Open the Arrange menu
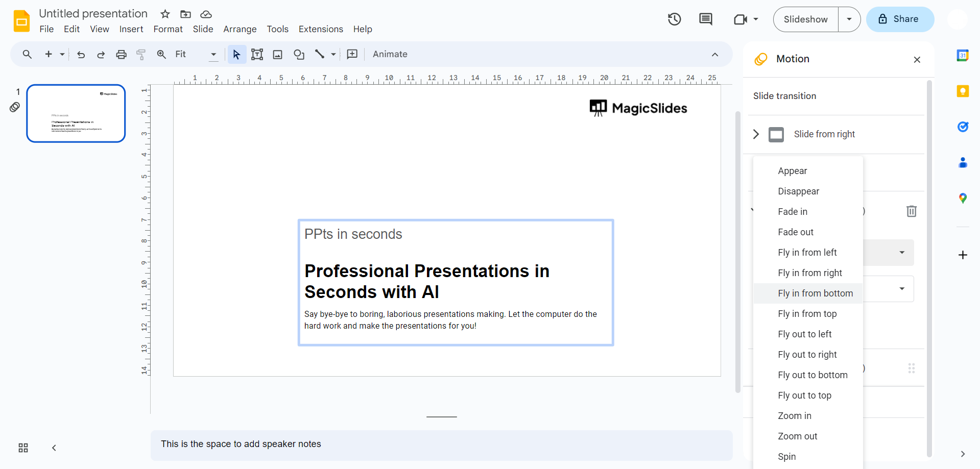Viewport: 980px width, 469px height. click(x=240, y=29)
